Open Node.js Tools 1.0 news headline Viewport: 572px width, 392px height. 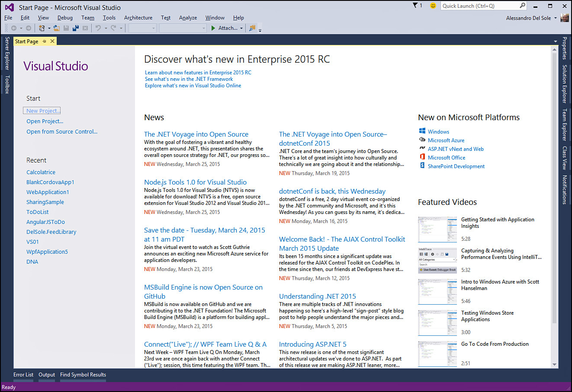tap(195, 182)
